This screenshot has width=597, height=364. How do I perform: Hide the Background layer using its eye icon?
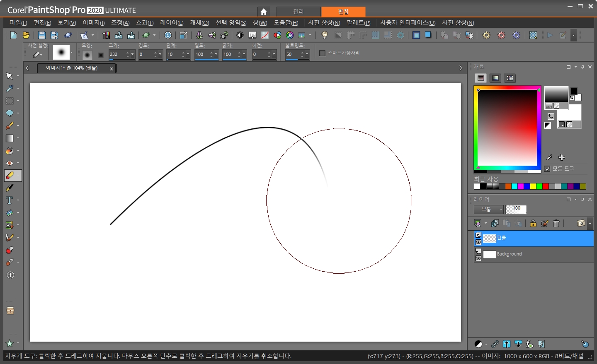point(478,258)
